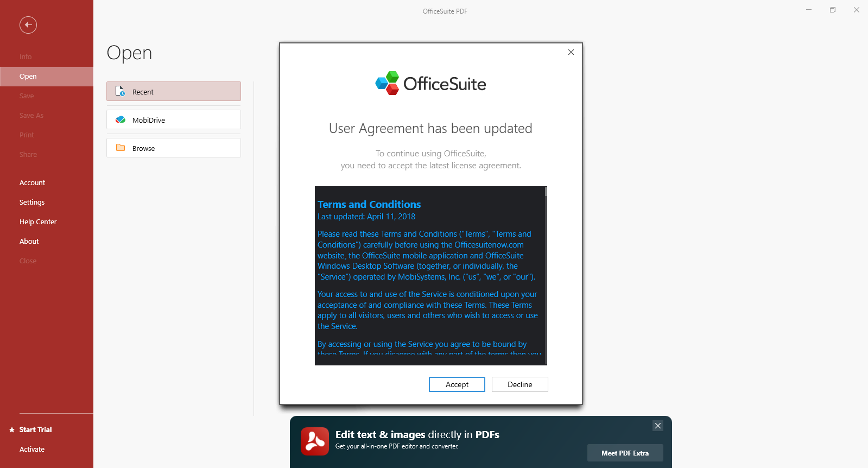Select Open in the sidebar
This screenshot has height=468, width=868.
coord(47,77)
